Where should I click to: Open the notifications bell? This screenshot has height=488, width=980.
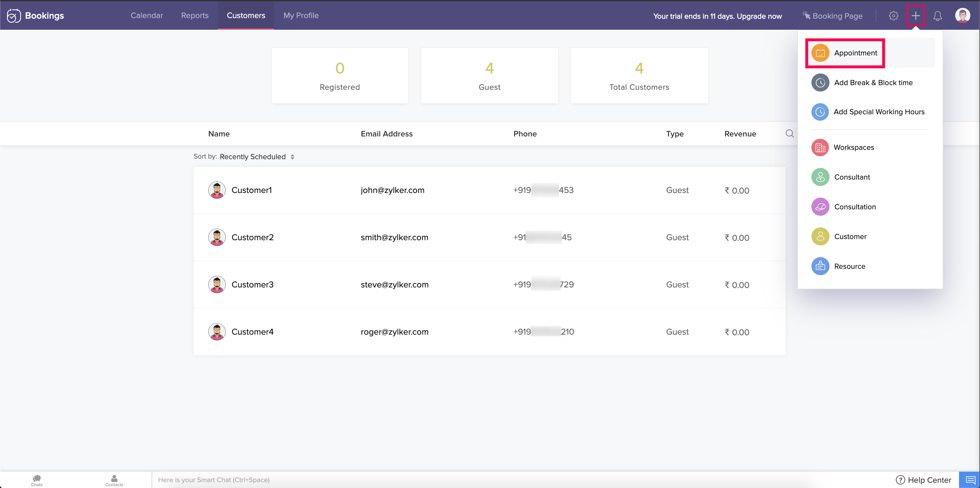[x=937, y=15]
